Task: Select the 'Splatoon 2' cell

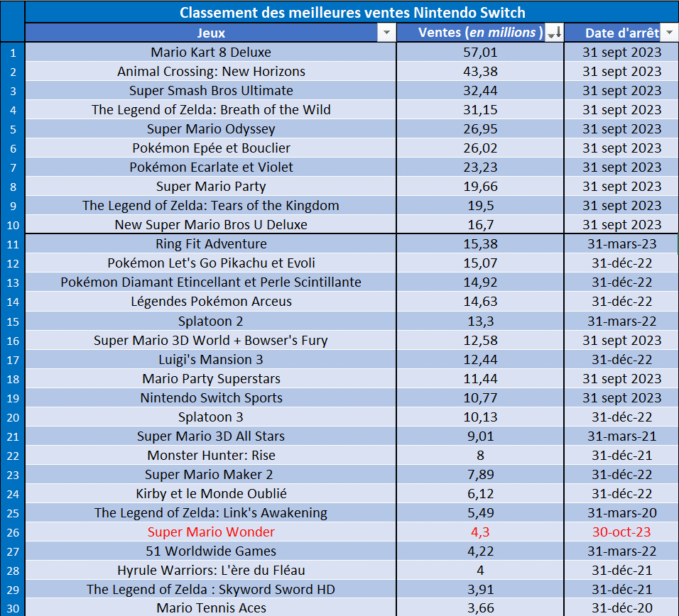Action: click(211, 321)
